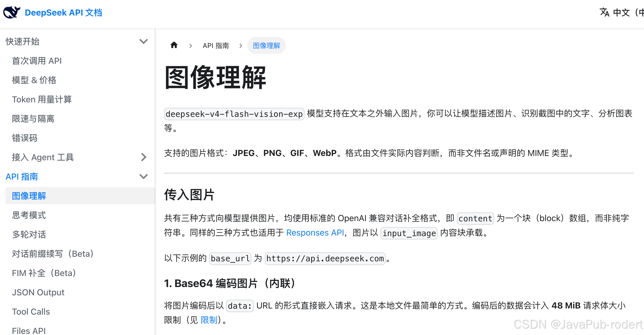Click the deepseek-v4-flash-vision-exp model code
Image resolution: width=644 pixels, height=335 pixels.
click(x=234, y=114)
